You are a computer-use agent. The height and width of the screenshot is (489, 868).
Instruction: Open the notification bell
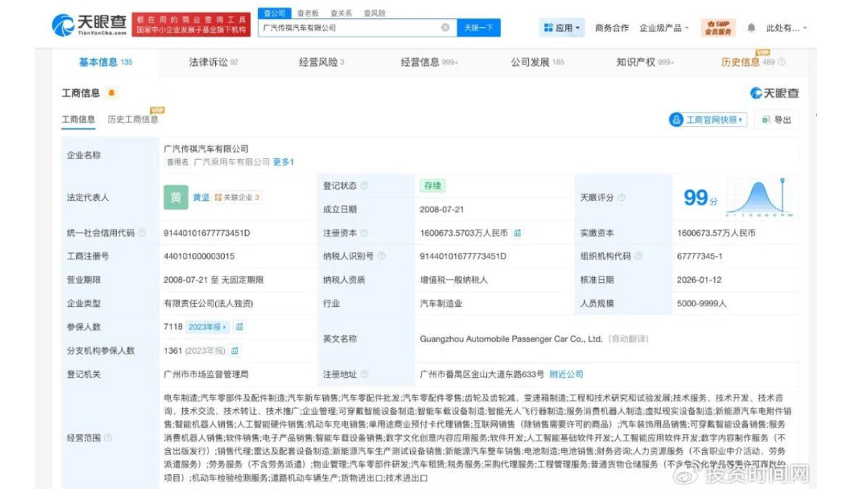(x=752, y=27)
